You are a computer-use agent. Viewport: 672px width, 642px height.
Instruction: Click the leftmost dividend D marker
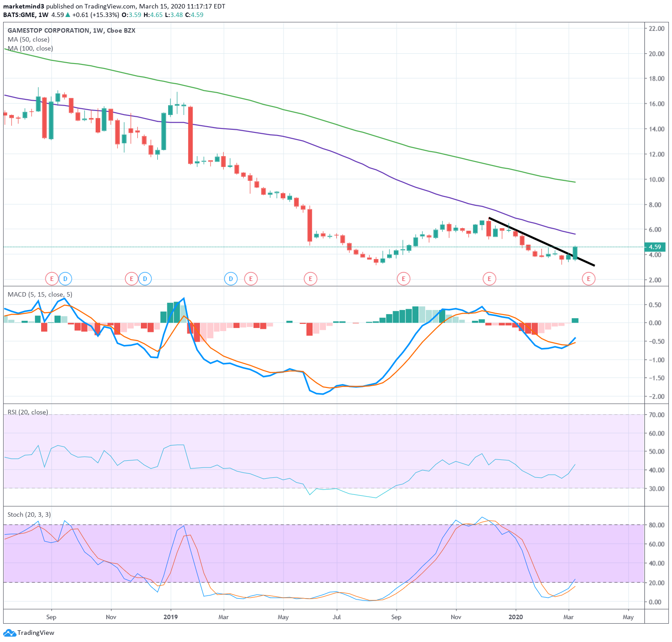[x=65, y=279]
